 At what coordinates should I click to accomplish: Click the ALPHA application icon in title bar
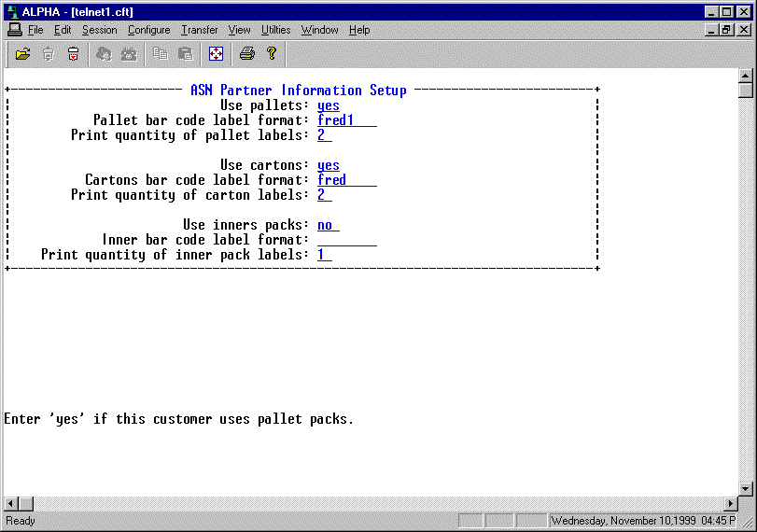tap(13, 11)
